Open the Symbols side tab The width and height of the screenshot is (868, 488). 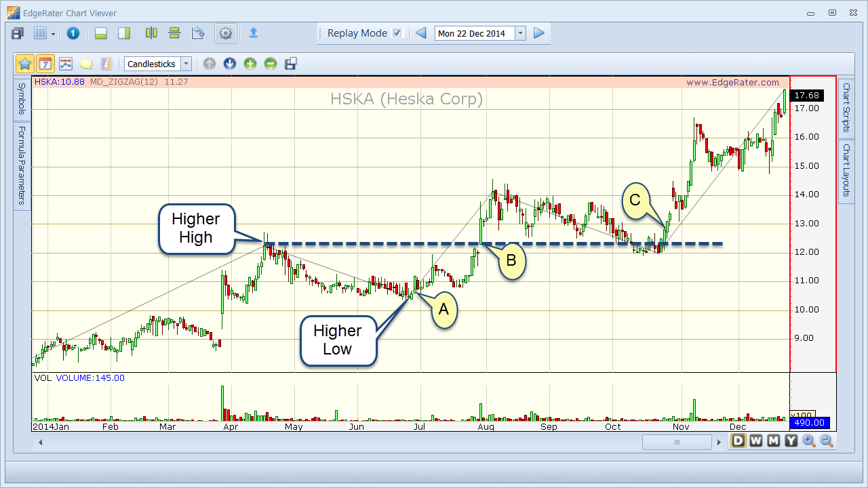click(22, 99)
